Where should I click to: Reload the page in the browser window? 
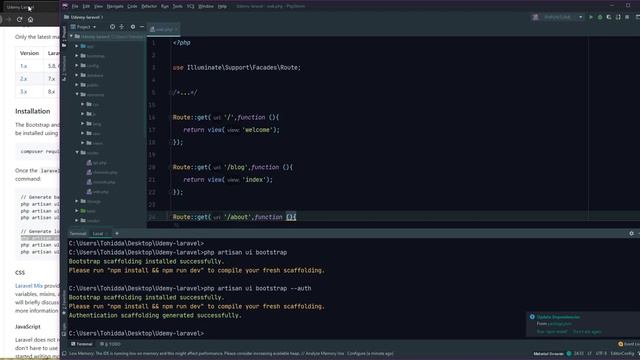(x=19, y=19)
